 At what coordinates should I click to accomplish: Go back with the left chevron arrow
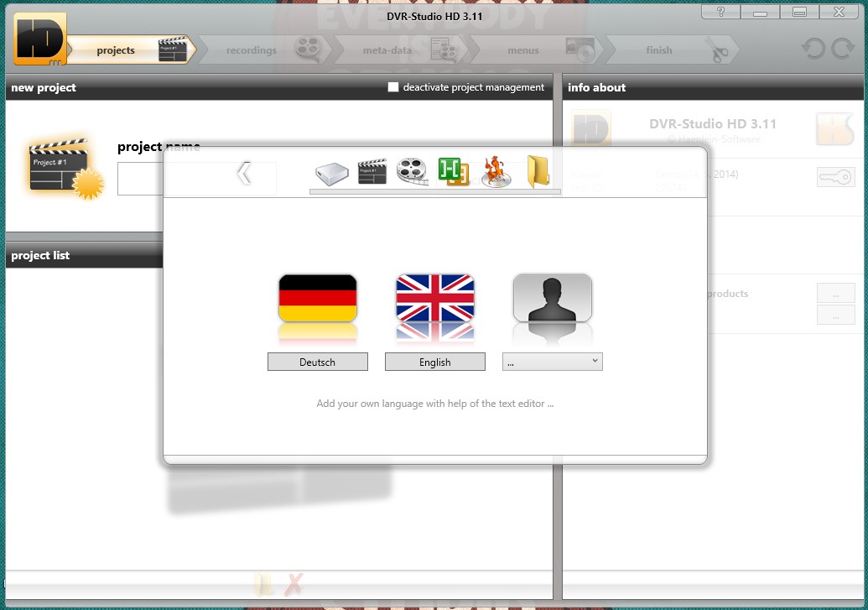244,173
